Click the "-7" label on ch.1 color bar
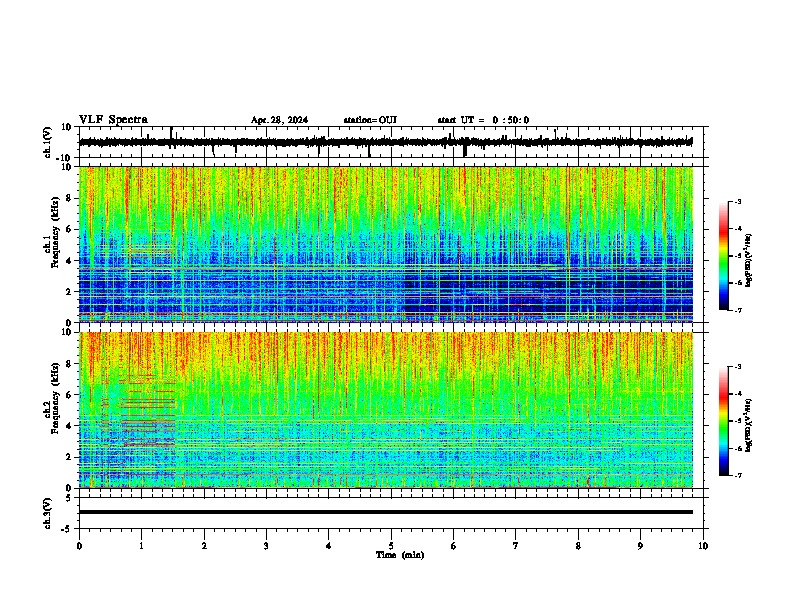 pyautogui.click(x=737, y=310)
